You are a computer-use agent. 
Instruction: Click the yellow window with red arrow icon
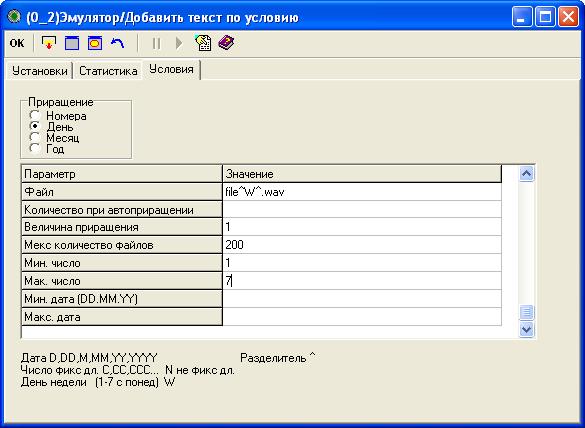tap(49, 43)
